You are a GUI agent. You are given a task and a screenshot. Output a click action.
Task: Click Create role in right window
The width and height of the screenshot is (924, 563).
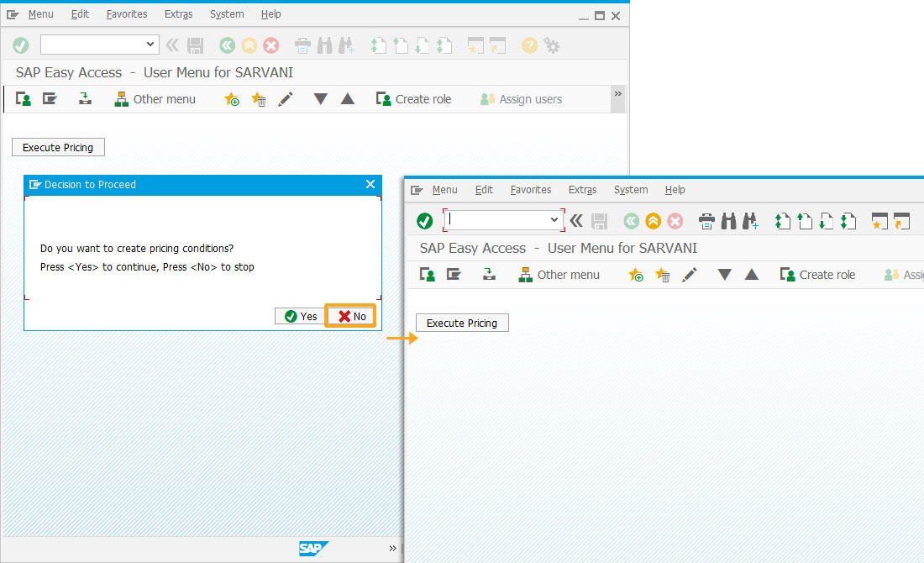click(x=818, y=275)
